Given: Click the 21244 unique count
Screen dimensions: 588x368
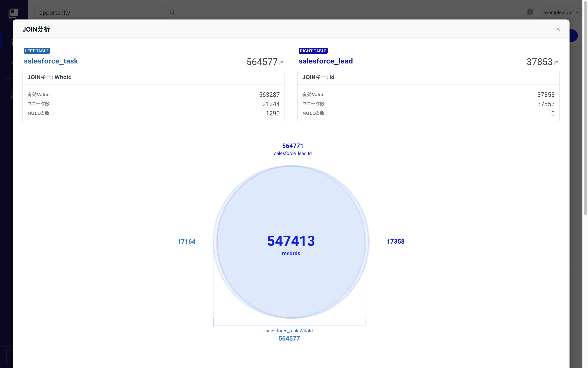Looking at the screenshot, I should coord(271,104).
